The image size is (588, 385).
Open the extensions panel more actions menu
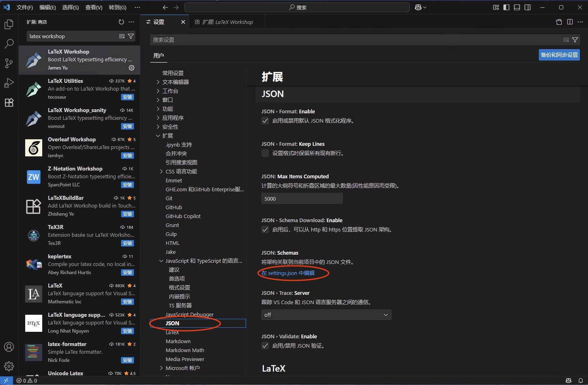pyautogui.click(x=131, y=22)
